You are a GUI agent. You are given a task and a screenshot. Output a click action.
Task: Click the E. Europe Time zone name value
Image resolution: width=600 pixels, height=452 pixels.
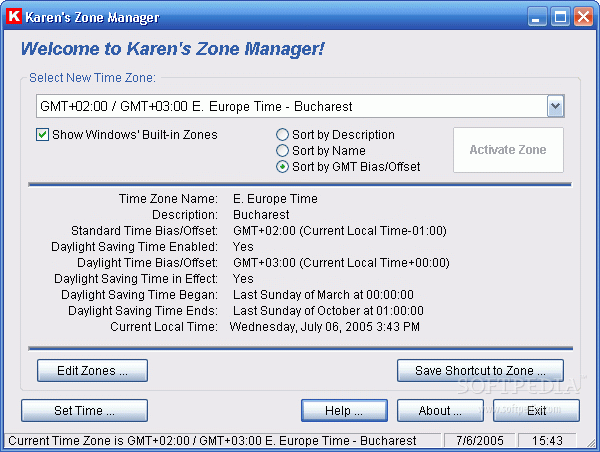tap(275, 199)
